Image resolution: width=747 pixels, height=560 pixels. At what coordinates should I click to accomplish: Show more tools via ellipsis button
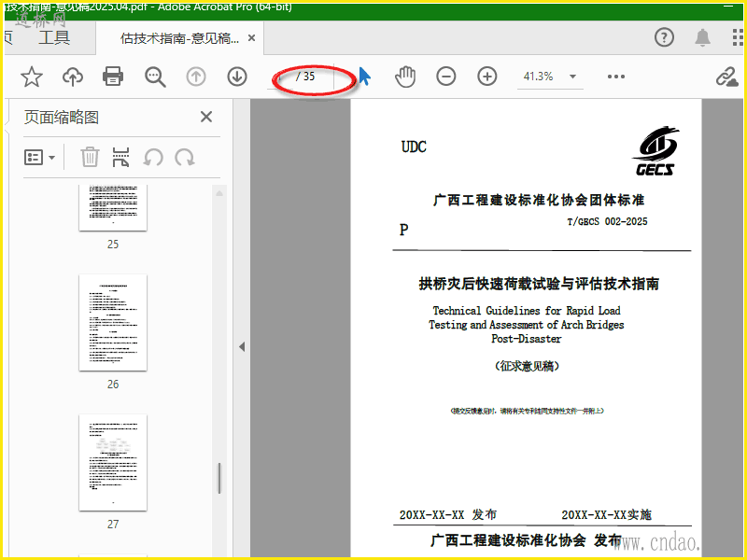point(616,77)
